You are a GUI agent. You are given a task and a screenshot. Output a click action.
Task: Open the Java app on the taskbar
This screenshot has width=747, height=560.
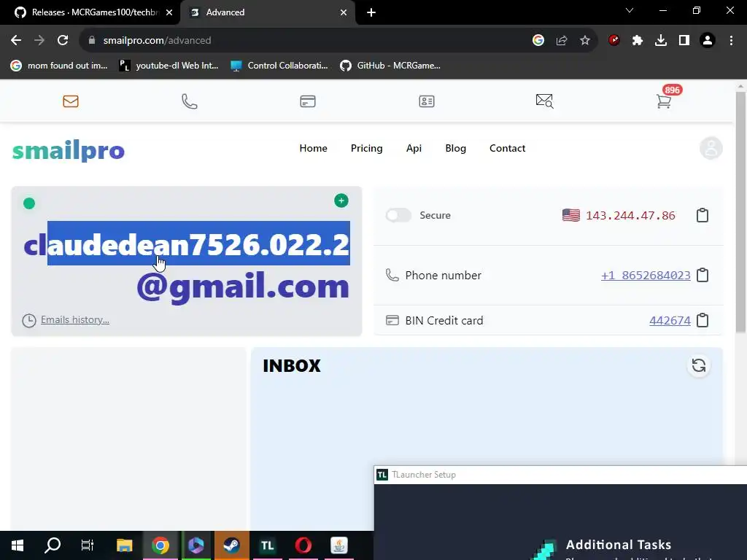pos(338,545)
